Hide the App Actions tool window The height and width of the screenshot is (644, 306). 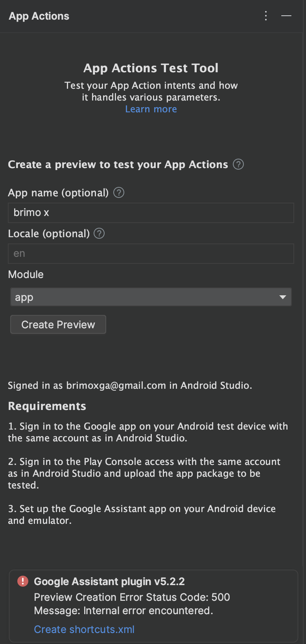[x=286, y=16]
